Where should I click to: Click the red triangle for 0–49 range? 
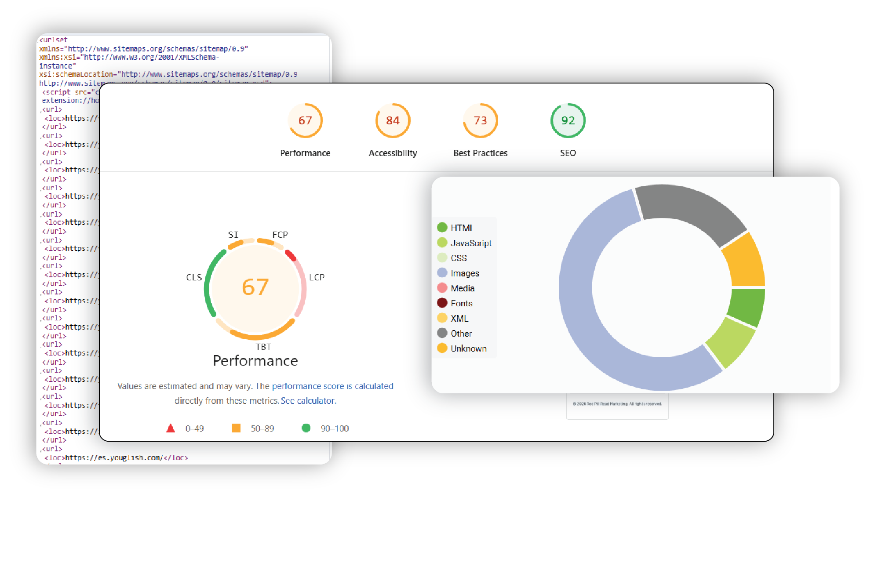click(170, 428)
